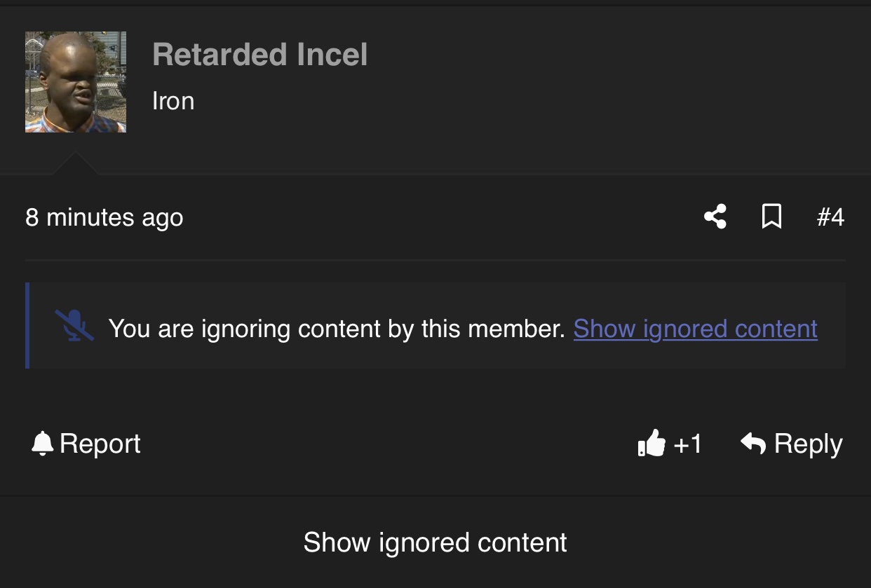
Task: Click the member title Iron
Action: point(173,100)
